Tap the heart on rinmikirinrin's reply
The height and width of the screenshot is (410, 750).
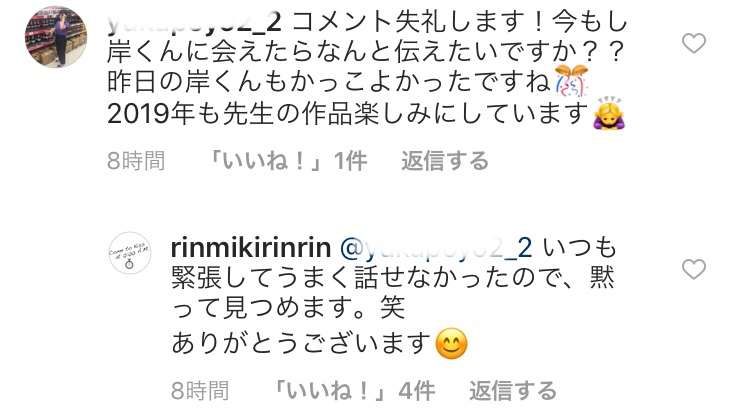click(x=694, y=269)
